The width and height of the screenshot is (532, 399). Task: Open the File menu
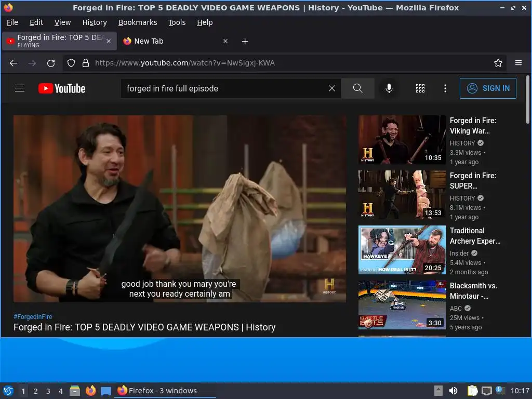[12, 22]
